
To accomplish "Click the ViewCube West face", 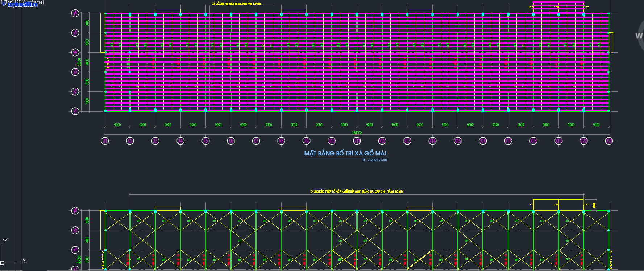I will pyautogui.click(x=639, y=36).
